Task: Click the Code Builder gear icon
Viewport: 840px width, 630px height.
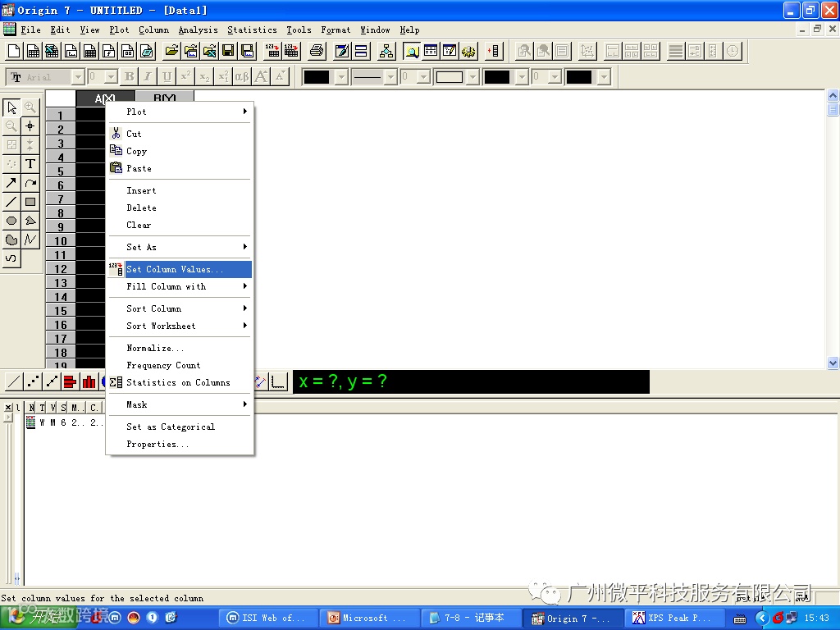Action: pos(468,51)
